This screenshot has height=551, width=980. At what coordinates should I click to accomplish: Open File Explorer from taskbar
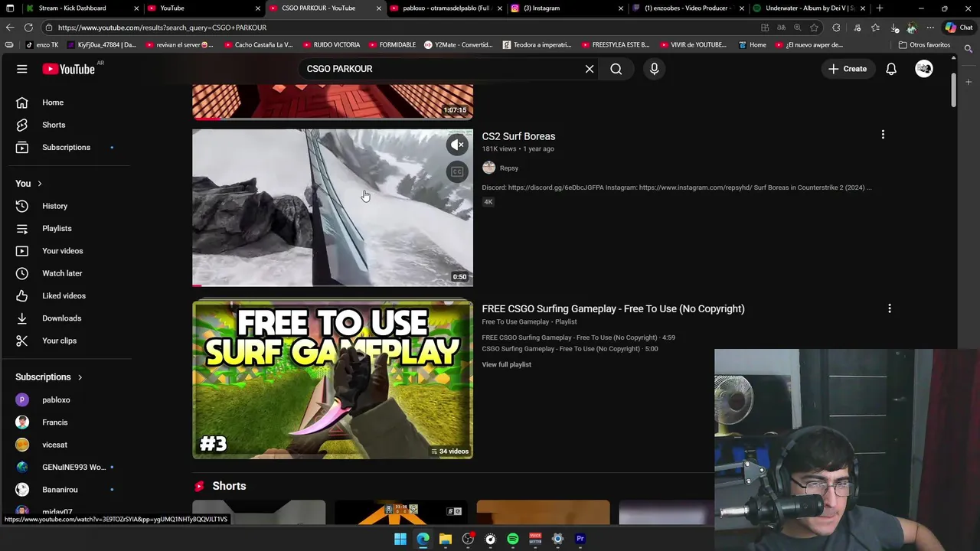click(x=446, y=539)
